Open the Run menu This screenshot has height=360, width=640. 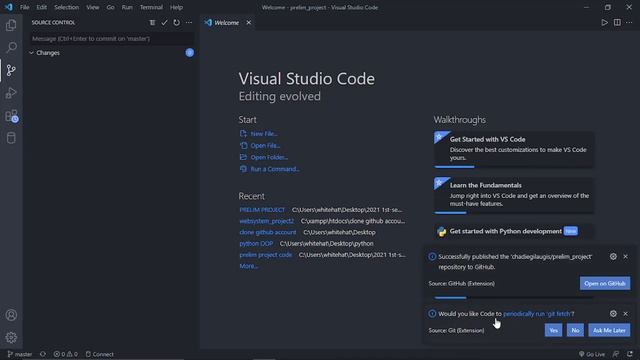pyautogui.click(x=127, y=7)
